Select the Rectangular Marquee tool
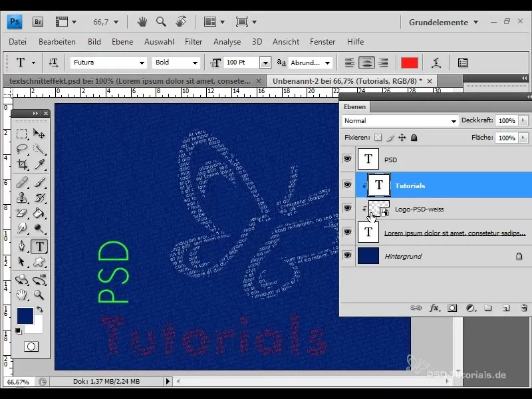The width and height of the screenshot is (532, 399). coord(22,134)
